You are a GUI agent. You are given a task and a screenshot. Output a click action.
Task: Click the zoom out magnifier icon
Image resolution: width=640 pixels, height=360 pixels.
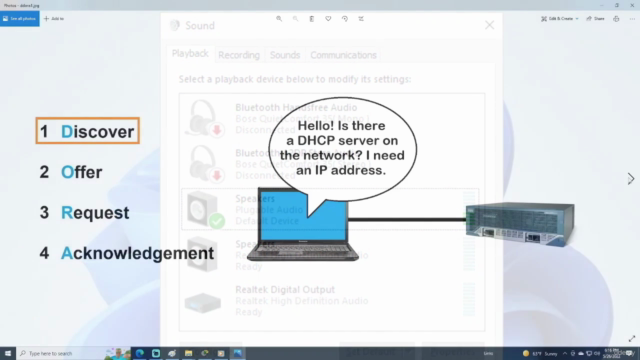coord(295,19)
